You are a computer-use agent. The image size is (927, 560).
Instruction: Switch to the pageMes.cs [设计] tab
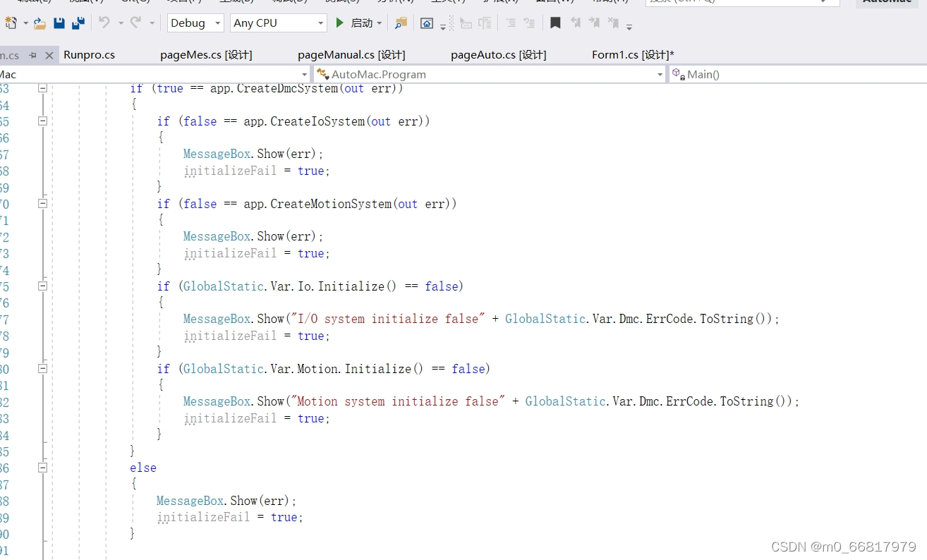[206, 55]
